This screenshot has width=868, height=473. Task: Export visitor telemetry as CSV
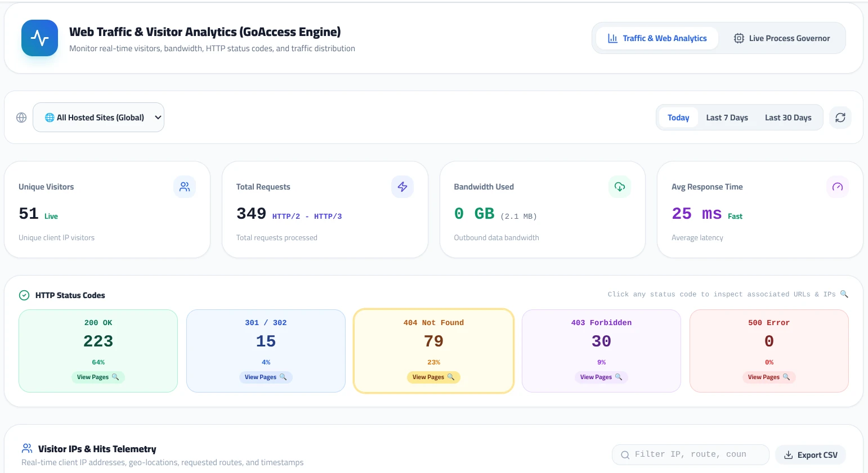point(811,454)
